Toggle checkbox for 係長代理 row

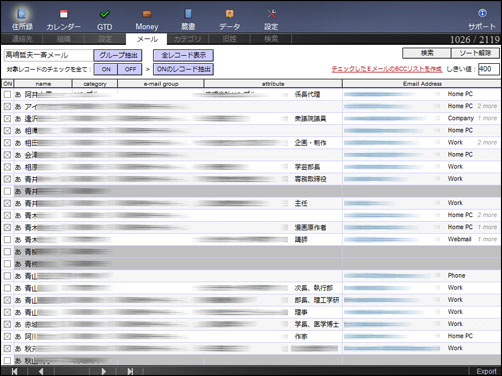(x=7, y=94)
